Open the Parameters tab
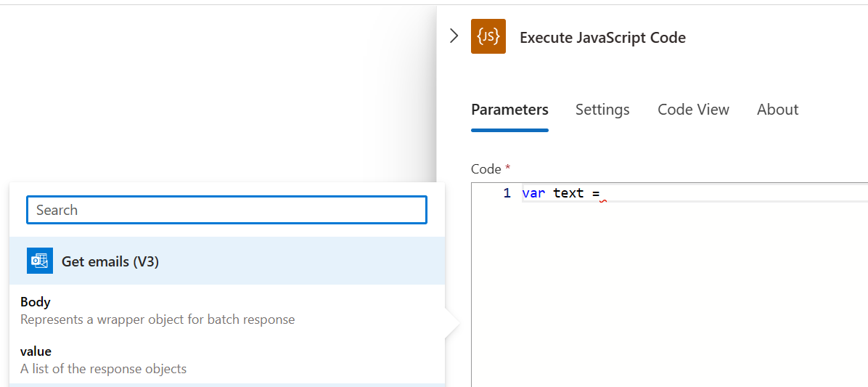The height and width of the screenshot is (387, 868). coord(509,110)
